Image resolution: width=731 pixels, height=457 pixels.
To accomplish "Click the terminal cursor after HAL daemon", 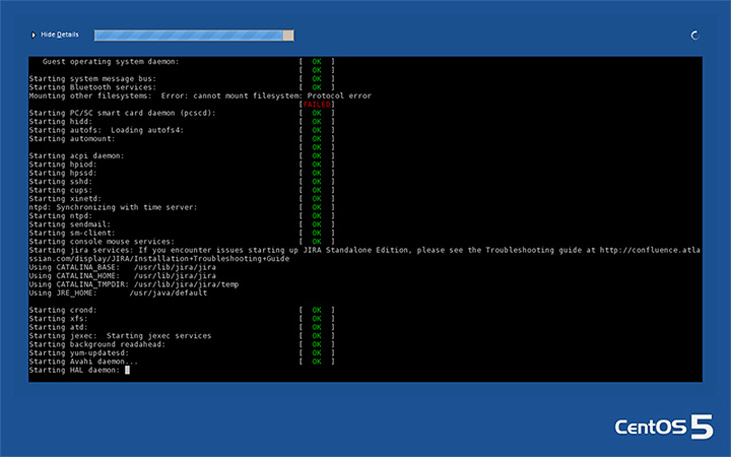I will [x=128, y=370].
